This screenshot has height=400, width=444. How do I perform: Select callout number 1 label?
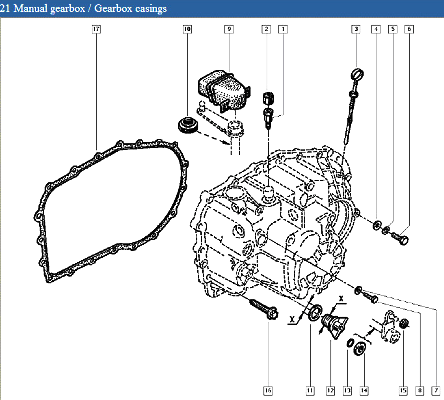pos(283,29)
